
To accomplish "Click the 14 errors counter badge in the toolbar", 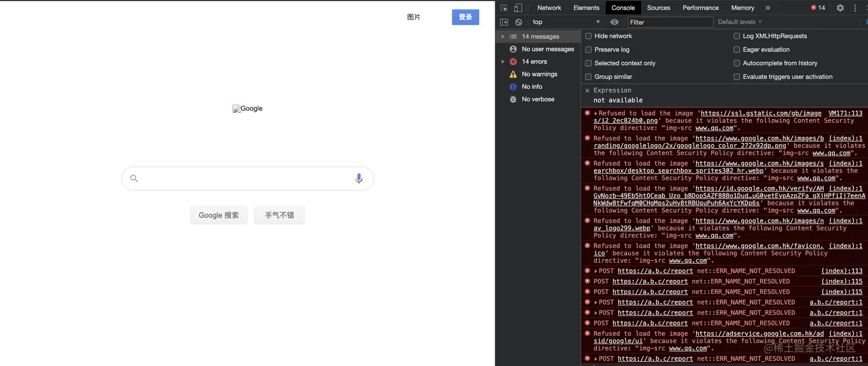I will (818, 8).
